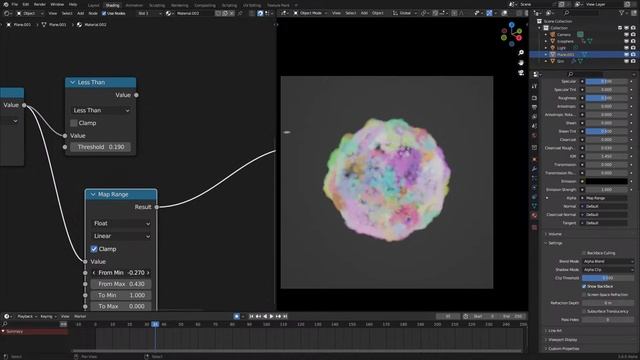Jump to the timeline start
Image resolution: width=640 pixels, height=360 pixels.
(251, 316)
